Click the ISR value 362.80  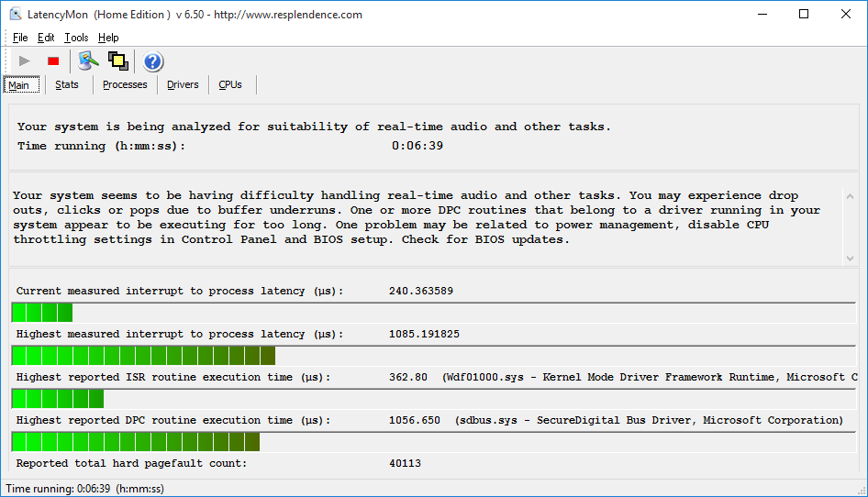coord(408,377)
